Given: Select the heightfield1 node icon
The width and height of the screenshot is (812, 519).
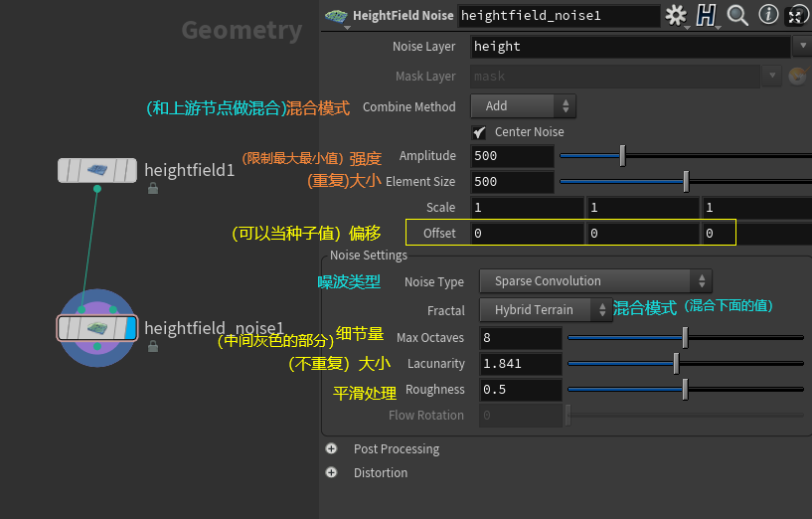Looking at the screenshot, I should point(97,170).
